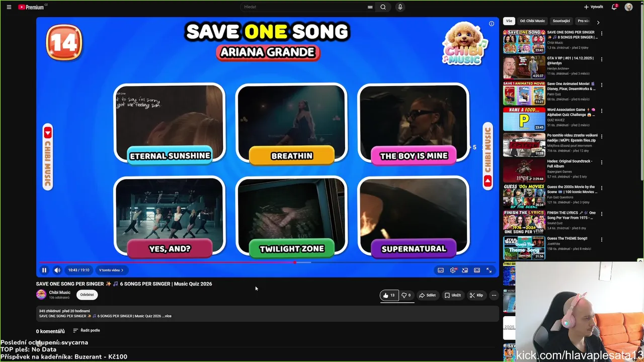Click the red playhead scrubber dot

click(x=295, y=262)
